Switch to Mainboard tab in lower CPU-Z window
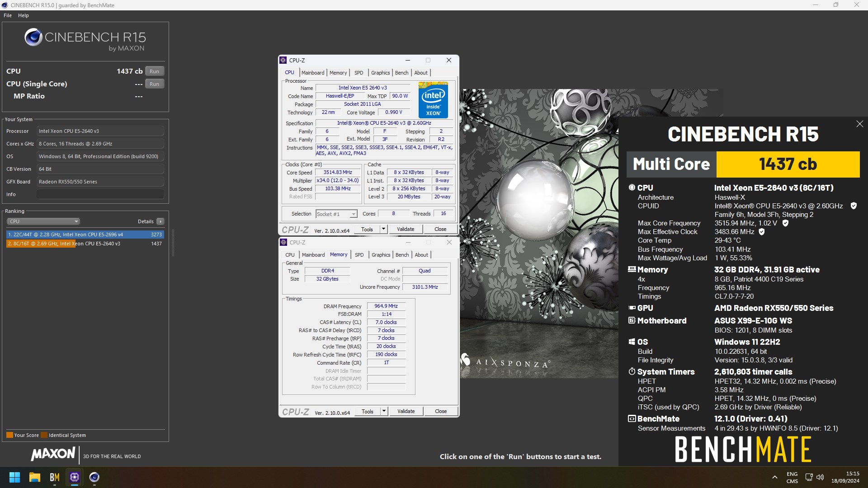 (x=313, y=255)
